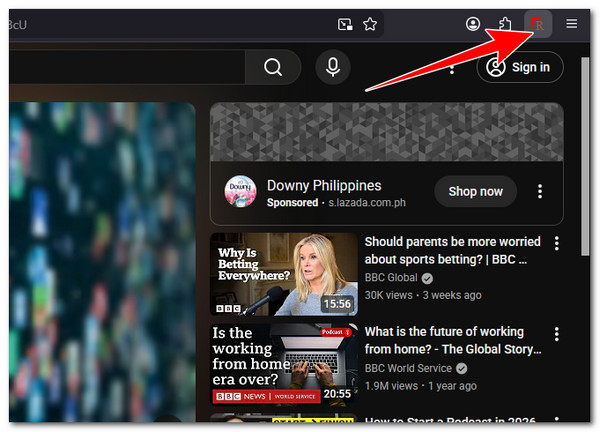The height and width of the screenshot is (432, 600).
Task: Open 'What is the future of working' title
Action: (x=453, y=340)
